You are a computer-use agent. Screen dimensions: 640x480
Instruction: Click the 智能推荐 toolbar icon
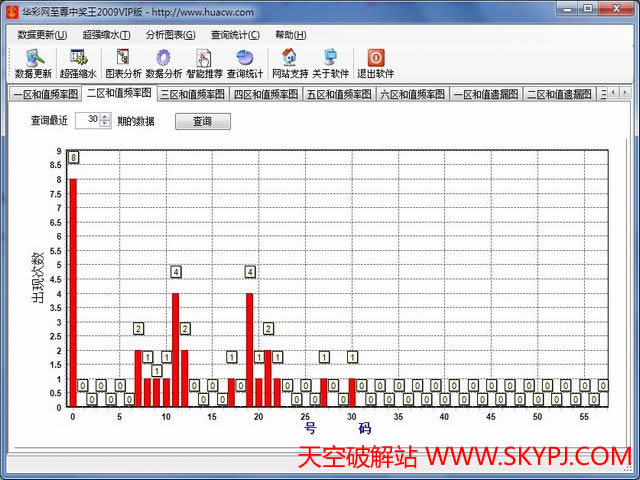click(204, 63)
